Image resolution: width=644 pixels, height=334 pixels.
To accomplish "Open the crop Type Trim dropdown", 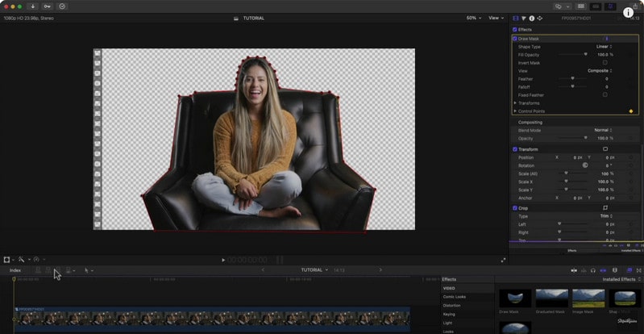I will (606, 216).
